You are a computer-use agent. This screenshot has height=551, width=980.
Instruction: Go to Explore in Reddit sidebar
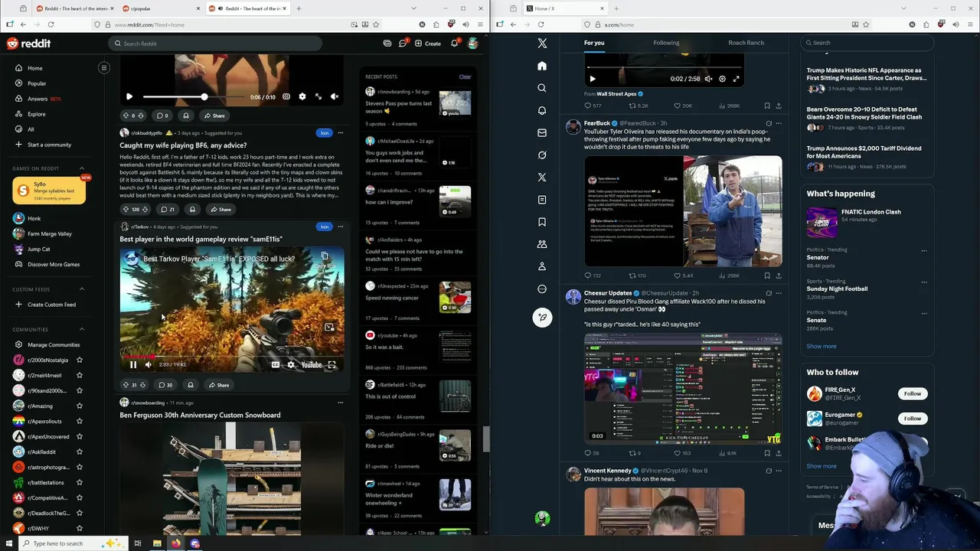37,114
